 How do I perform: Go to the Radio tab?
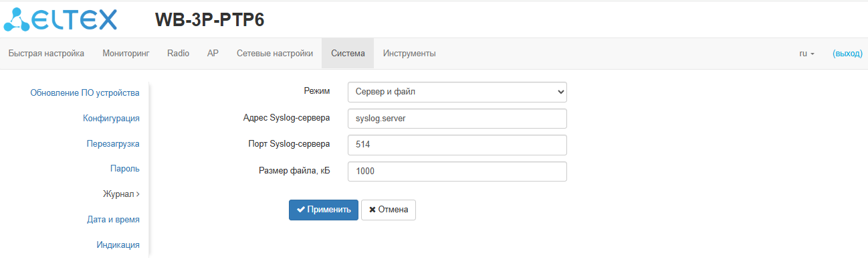point(178,54)
